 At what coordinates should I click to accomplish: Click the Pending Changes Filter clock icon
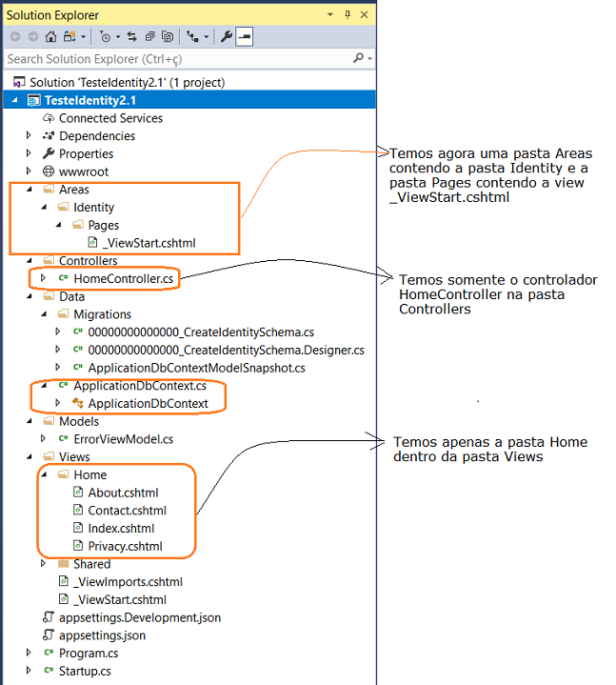pos(105,37)
